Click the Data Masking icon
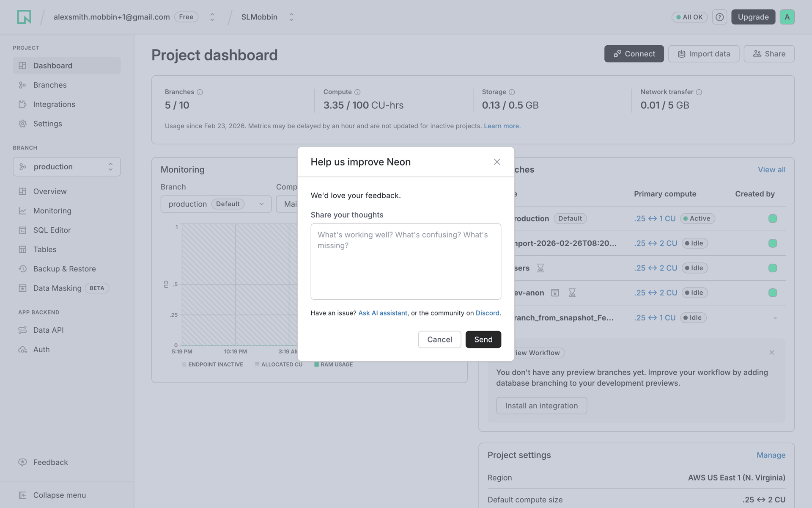This screenshot has width=812, height=508. (22, 288)
